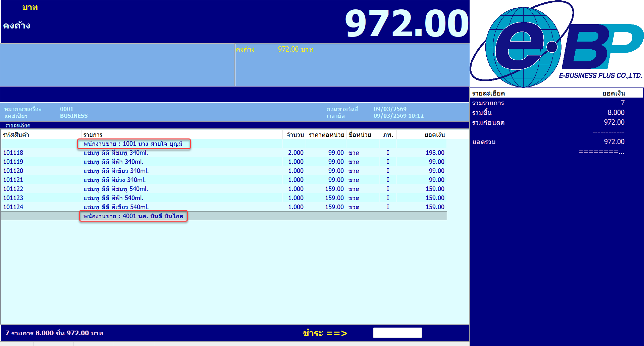Click the รายการ column header
Screen dimensions: 644x346
point(93,135)
